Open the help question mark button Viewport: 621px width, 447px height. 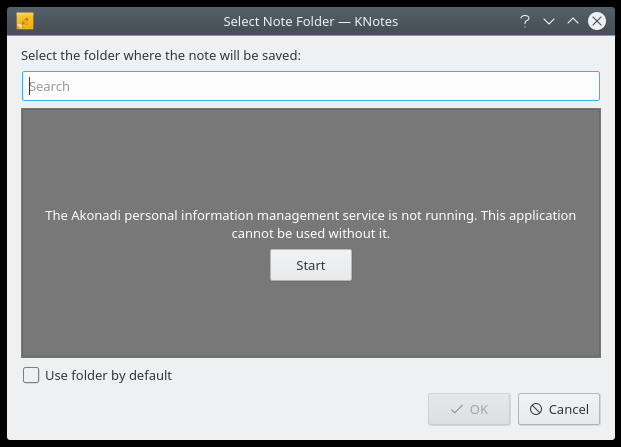click(x=525, y=20)
